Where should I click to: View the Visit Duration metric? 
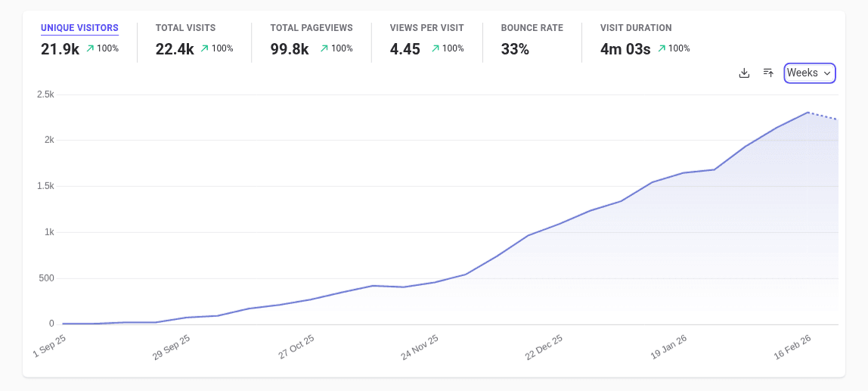635,28
